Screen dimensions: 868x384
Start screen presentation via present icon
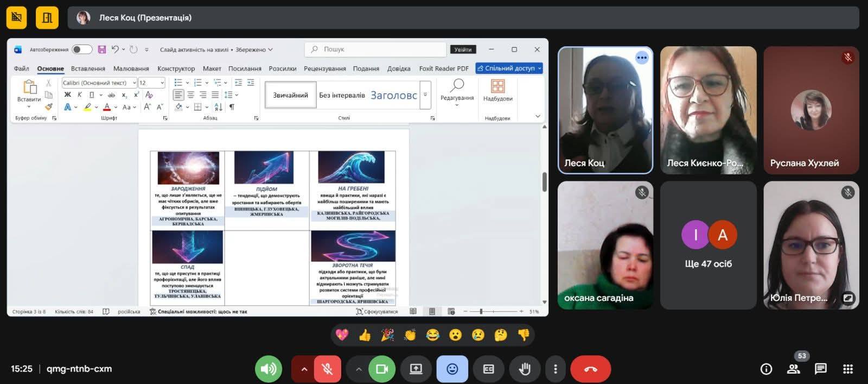tap(416, 369)
